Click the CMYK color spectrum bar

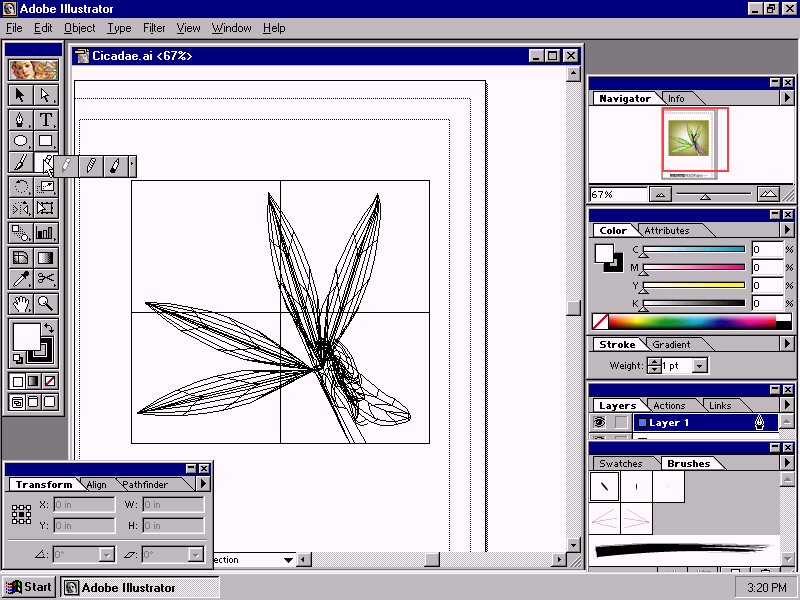coord(690,322)
